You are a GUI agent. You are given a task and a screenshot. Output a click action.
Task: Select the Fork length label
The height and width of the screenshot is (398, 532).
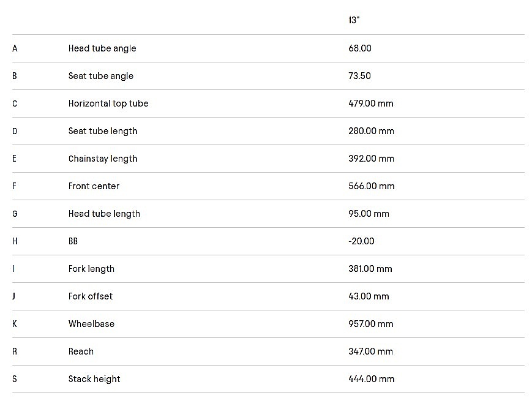pyautogui.click(x=91, y=269)
